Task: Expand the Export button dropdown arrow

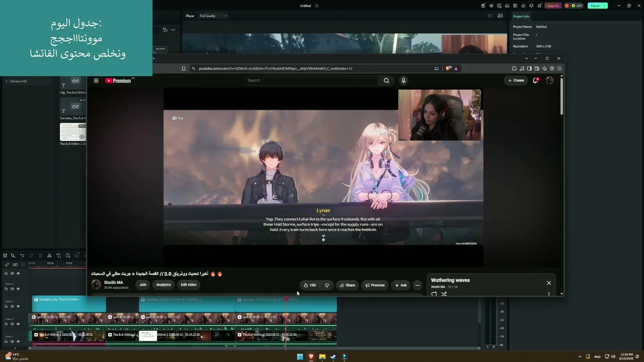Action: coord(604,6)
